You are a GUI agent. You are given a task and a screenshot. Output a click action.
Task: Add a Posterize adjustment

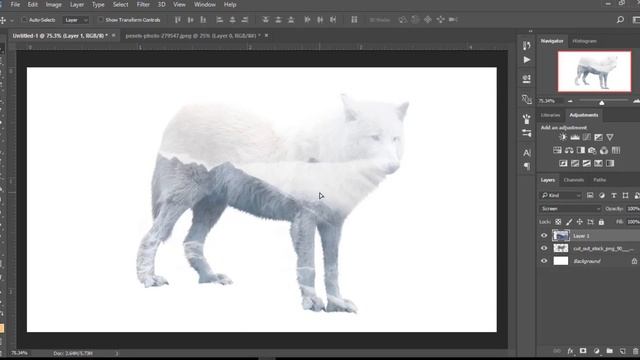575,163
